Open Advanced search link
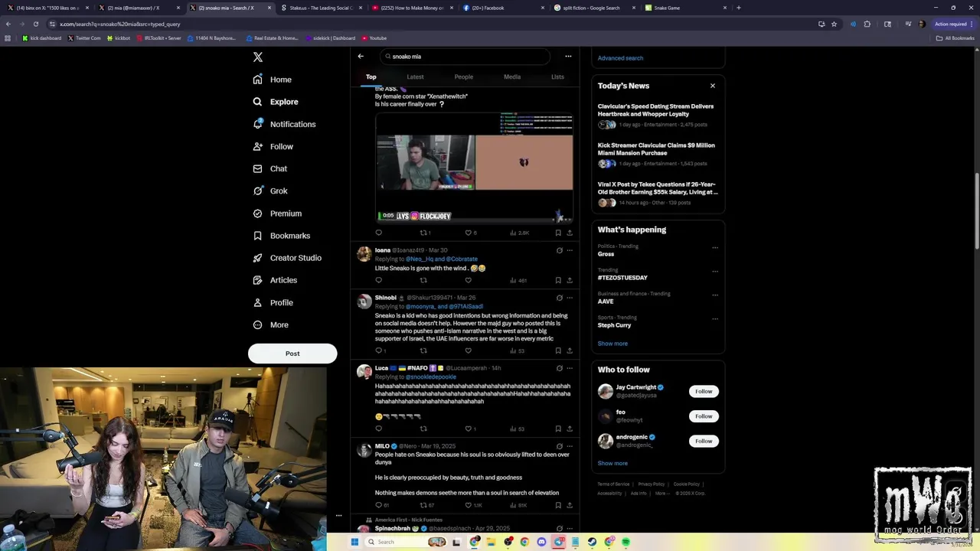 pyautogui.click(x=620, y=58)
